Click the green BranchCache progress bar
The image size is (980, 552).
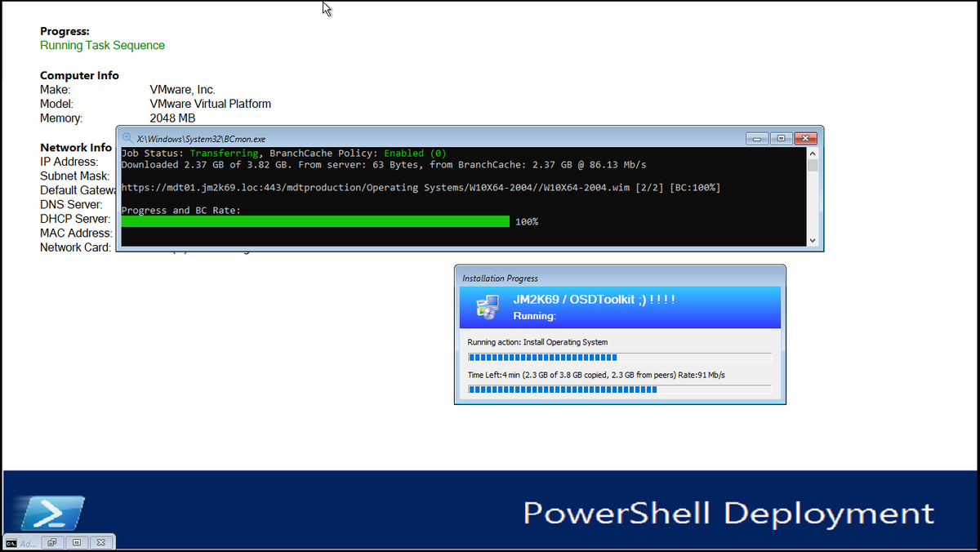pos(315,221)
